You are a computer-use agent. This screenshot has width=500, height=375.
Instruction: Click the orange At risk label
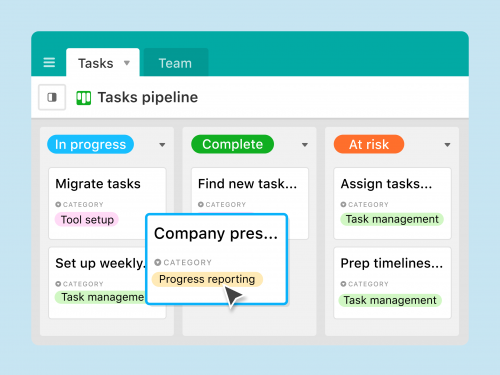click(x=369, y=144)
